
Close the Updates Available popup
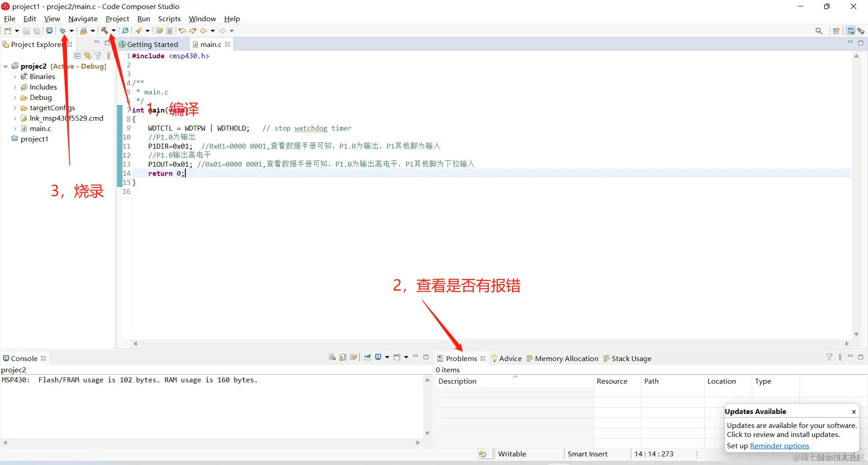(x=854, y=412)
